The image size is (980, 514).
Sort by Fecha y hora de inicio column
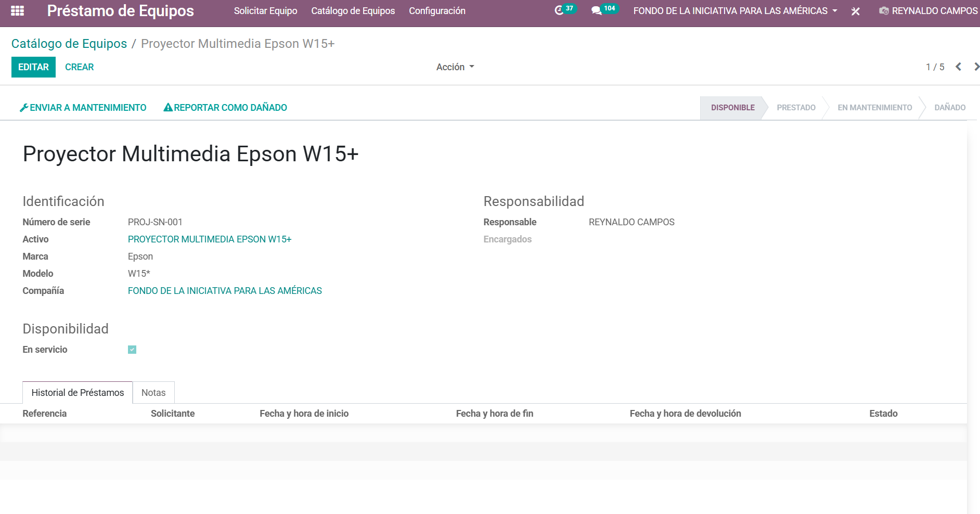point(304,414)
